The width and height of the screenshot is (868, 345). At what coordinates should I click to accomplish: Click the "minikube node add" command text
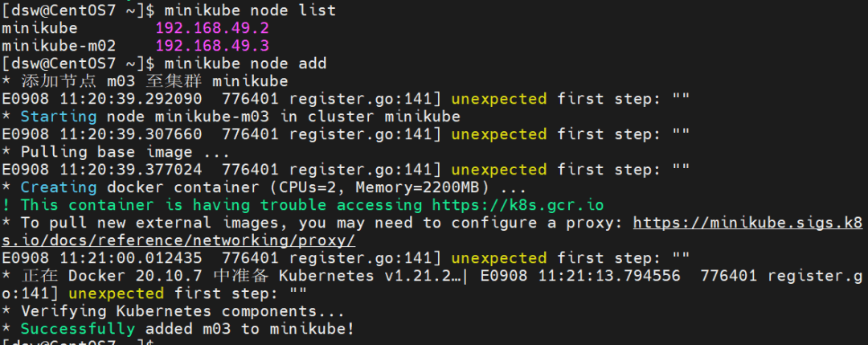(245, 64)
